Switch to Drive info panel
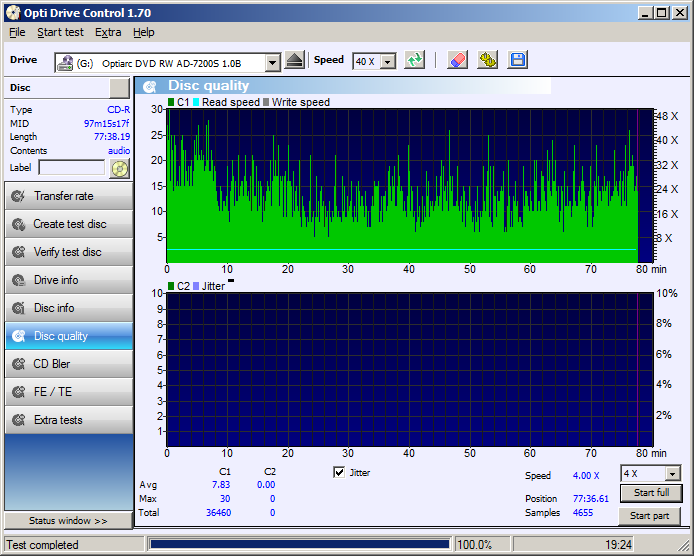The width and height of the screenshot is (694, 556). [x=69, y=280]
